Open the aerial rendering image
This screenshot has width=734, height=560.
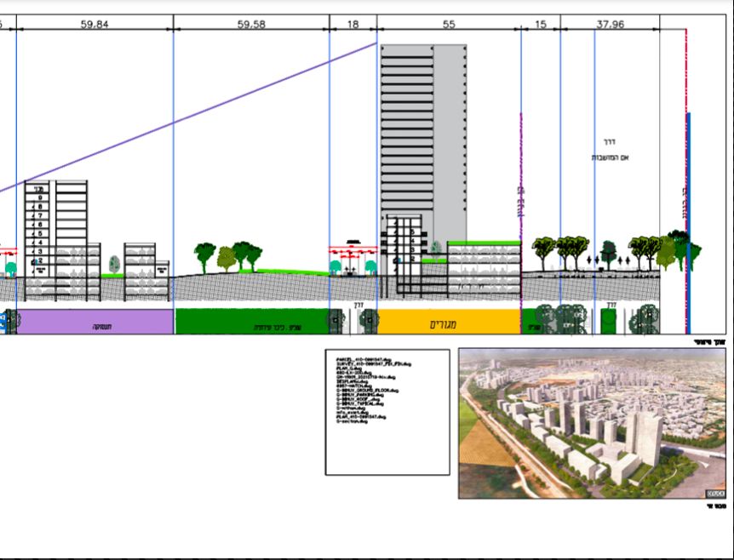tap(592, 423)
